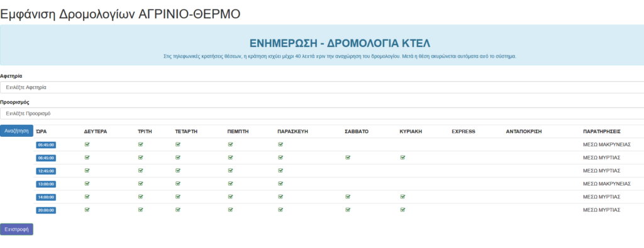Viewport: 644px width, 248px height.
Task: Click ΤΕΤΑΡΤΗ check icon in 06:45:00 row
Action: [x=178, y=158]
